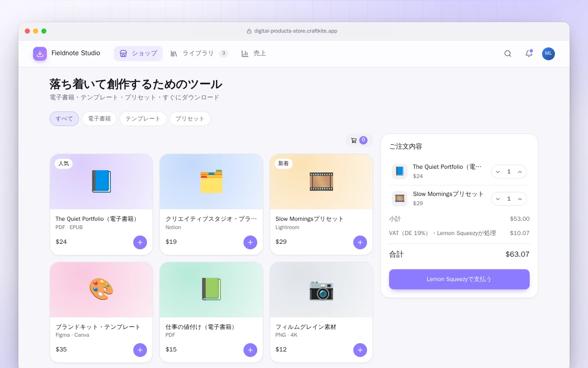Click the Quiet Portfolio order item icon
588x368 pixels.
[400, 172]
